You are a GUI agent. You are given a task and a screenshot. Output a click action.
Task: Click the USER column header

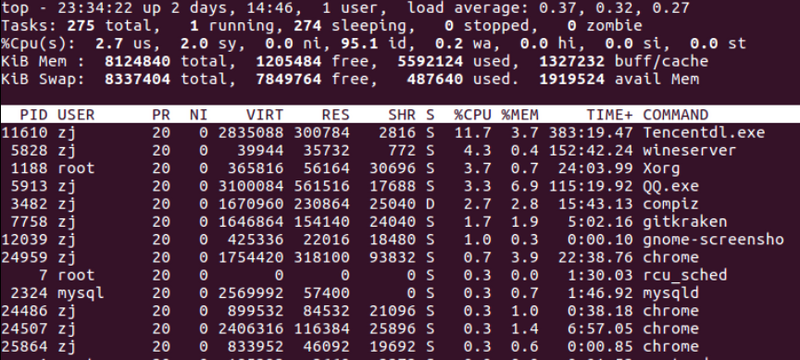76,115
